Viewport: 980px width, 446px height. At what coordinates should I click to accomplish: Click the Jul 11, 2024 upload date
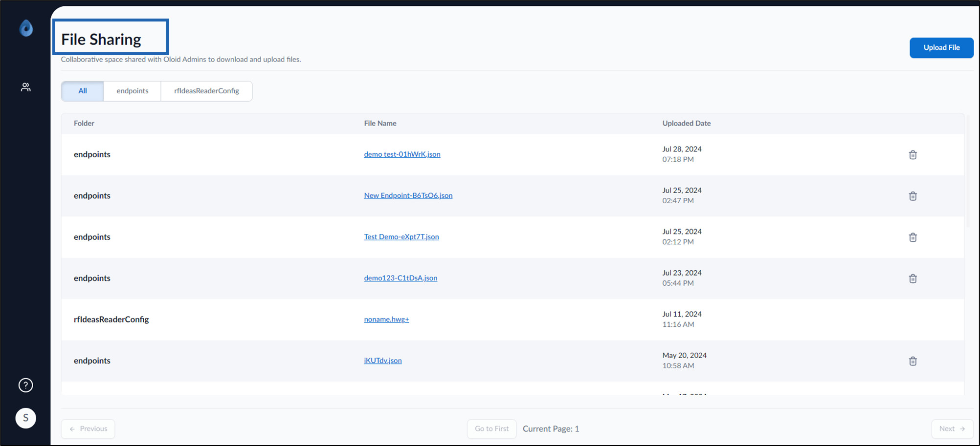point(682,314)
